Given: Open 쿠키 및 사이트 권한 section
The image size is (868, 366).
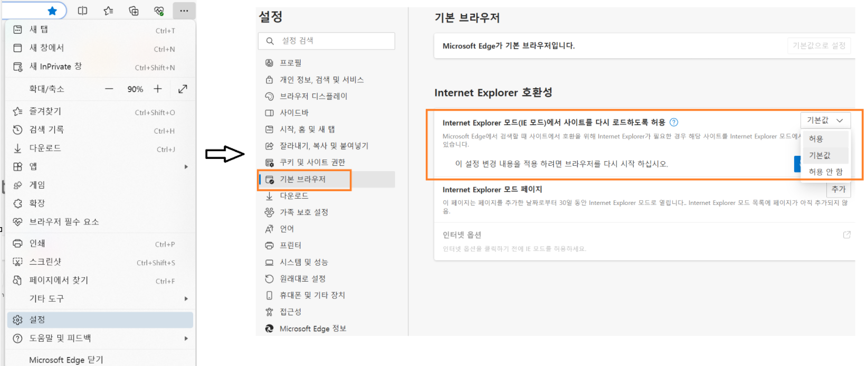Looking at the screenshot, I should tap(327, 162).
